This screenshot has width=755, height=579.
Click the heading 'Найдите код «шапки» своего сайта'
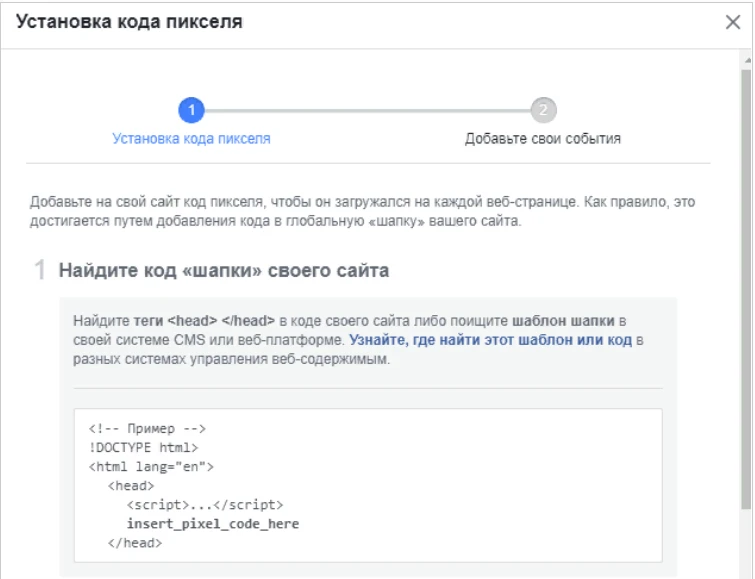click(224, 271)
